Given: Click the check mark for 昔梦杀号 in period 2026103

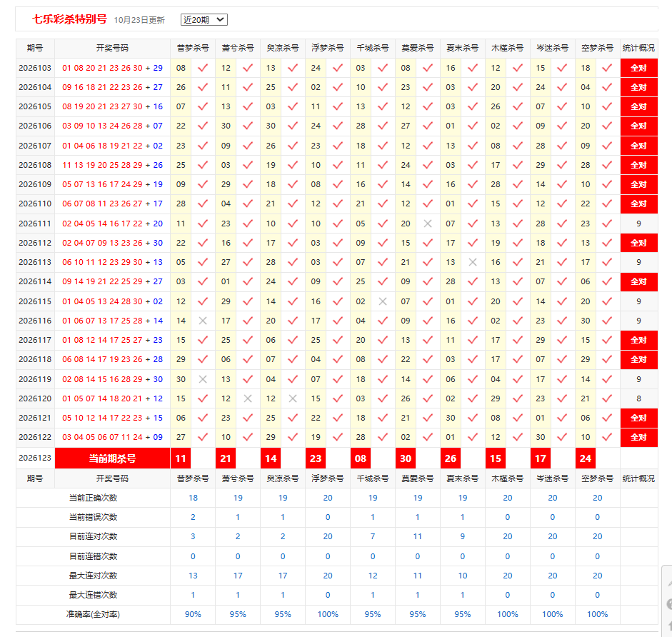Looking at the screenshot, I should 203,68.
